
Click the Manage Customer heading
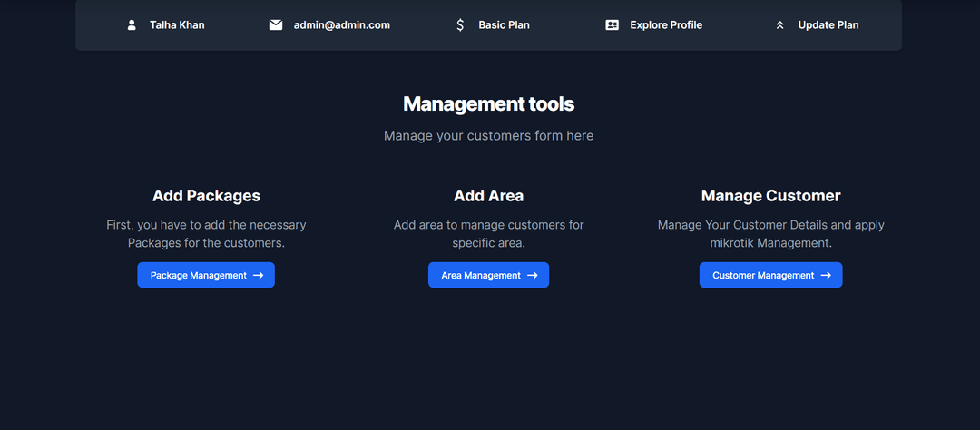click(770, 196)
